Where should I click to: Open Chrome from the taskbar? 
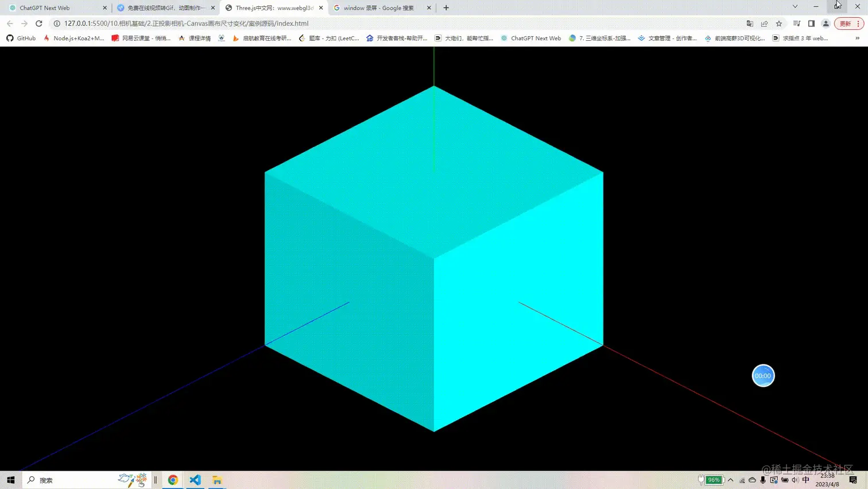click(173, 480)
